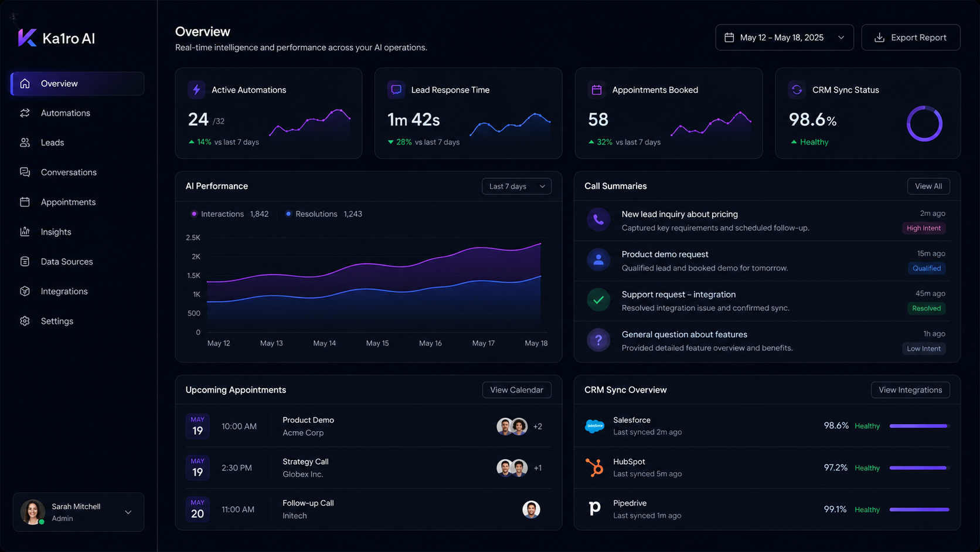The width and height of the screenshot is (980, 552).
Task: Click the Ka1ro AI logo icon
Action: point(27,38)
